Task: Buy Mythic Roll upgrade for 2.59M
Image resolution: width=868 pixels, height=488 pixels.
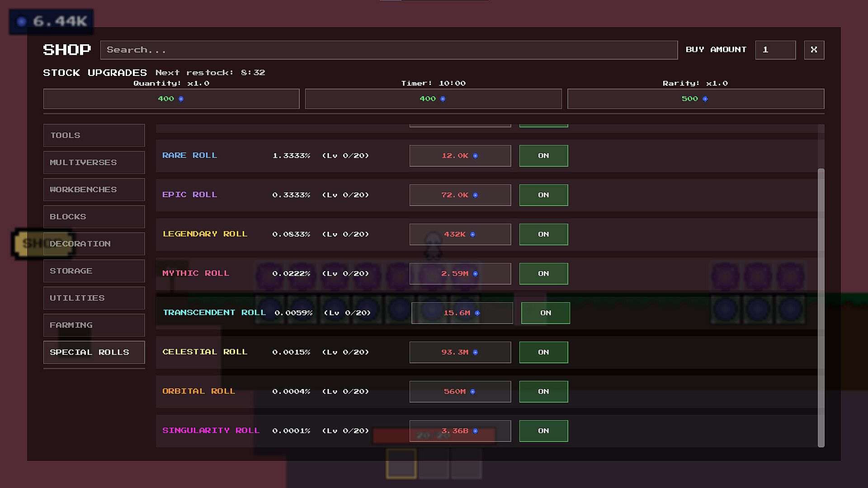Action: [x=460, y=273]
